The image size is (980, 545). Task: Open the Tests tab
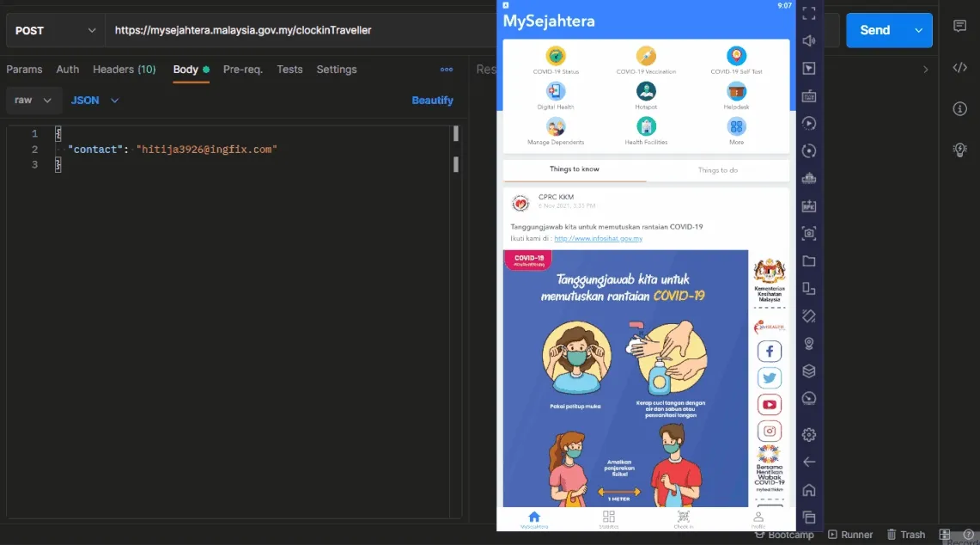pos(289,70)
